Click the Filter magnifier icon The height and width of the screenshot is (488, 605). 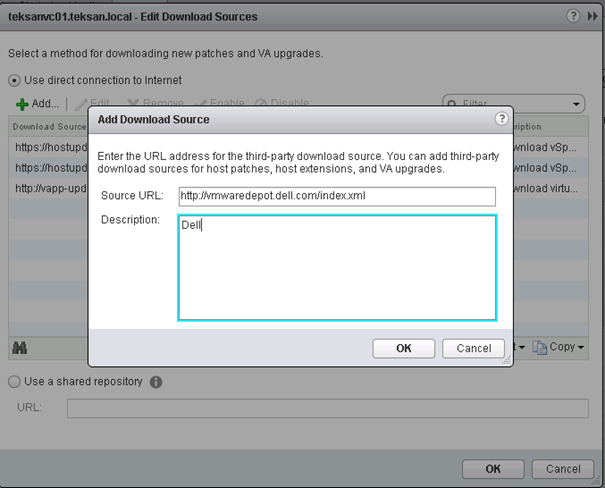pos(452,104)
